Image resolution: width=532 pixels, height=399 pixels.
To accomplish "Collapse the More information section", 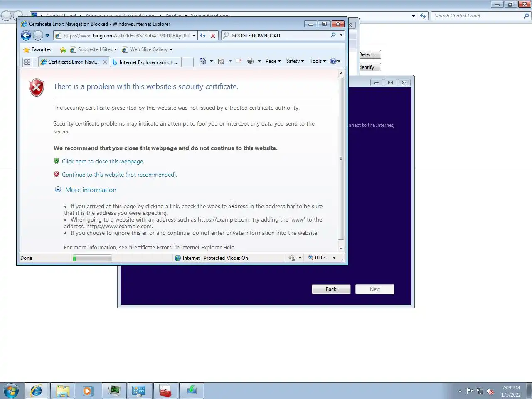I will pyautogui.click(x=58, y=190).
